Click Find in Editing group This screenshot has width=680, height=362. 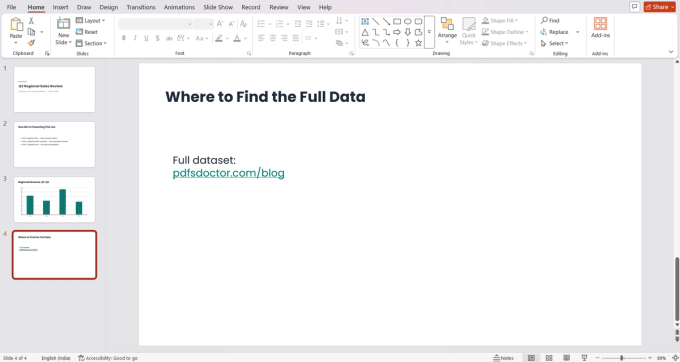550,20
